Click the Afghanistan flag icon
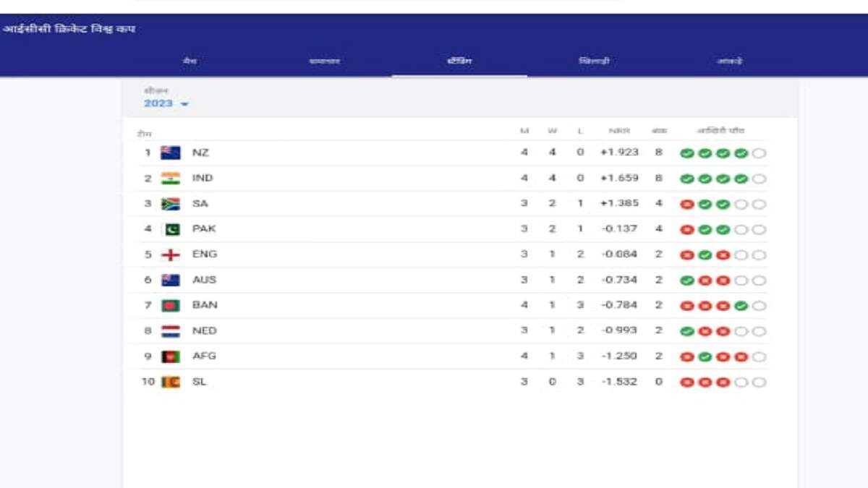Viewport: 868px width, 488px height. (171, 356)
